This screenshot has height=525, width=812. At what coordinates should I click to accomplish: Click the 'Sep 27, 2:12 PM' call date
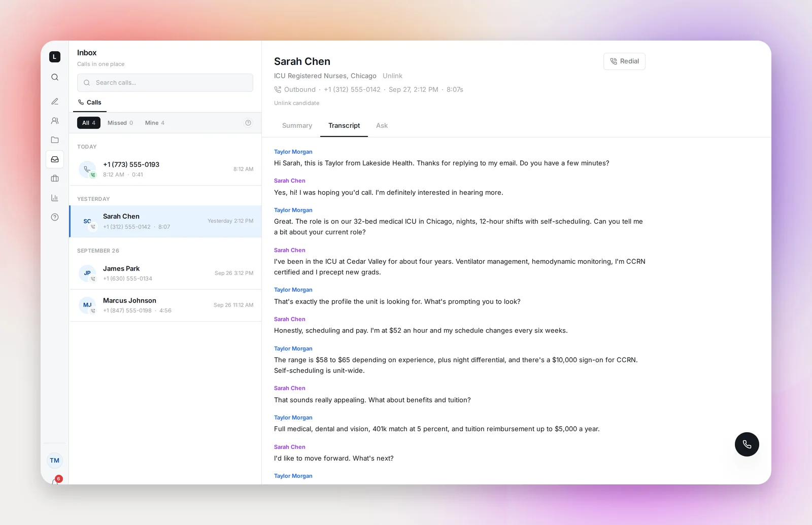click(x=414, y=90)
